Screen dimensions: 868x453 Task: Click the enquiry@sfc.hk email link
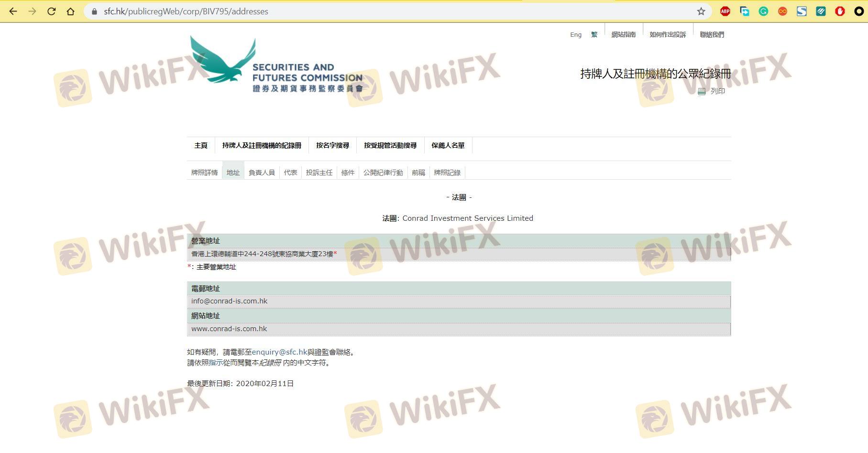(279, 352)
